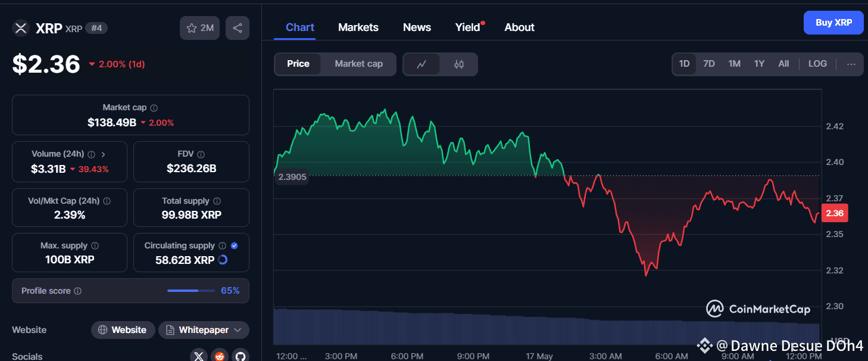Click the 2.36 current price tag
The height and width of the screenshot is (361, 868).
coord(835,213)
